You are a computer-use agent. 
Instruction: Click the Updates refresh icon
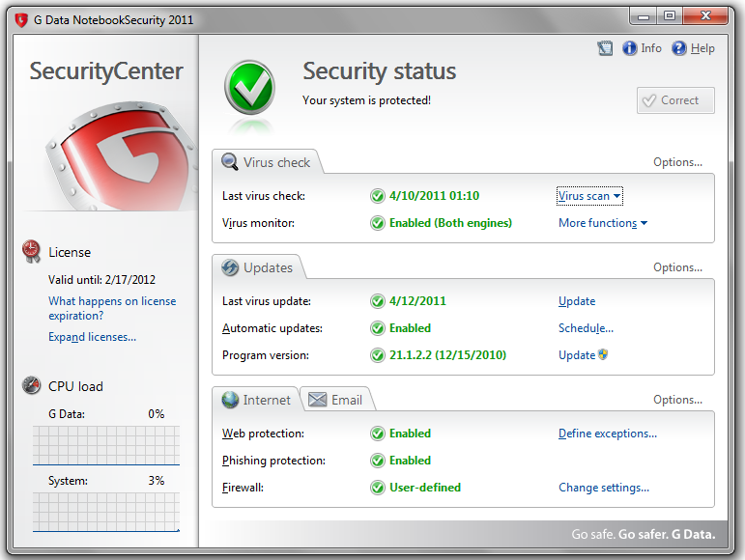230,267
